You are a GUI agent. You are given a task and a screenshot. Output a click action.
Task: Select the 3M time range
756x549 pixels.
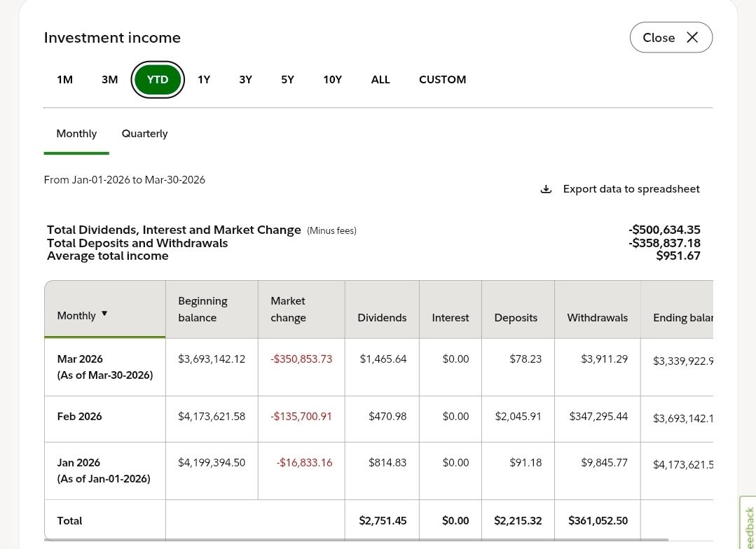[x=109, y=80]
